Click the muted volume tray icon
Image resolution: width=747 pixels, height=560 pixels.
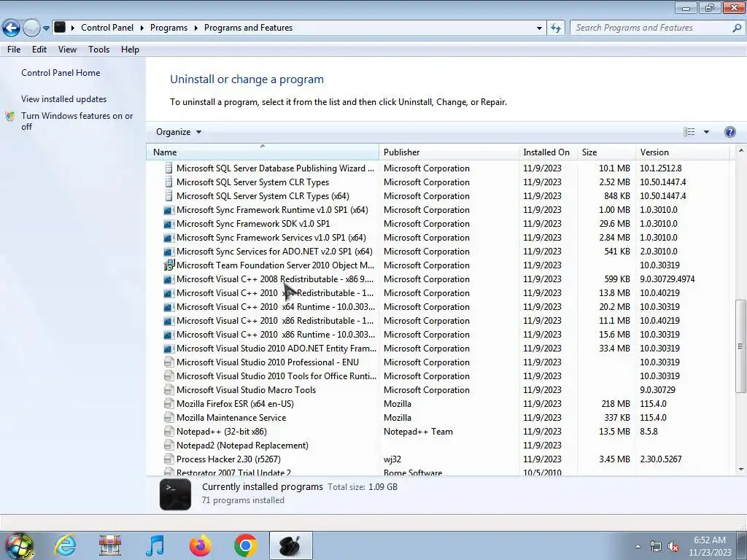(673, 547)
